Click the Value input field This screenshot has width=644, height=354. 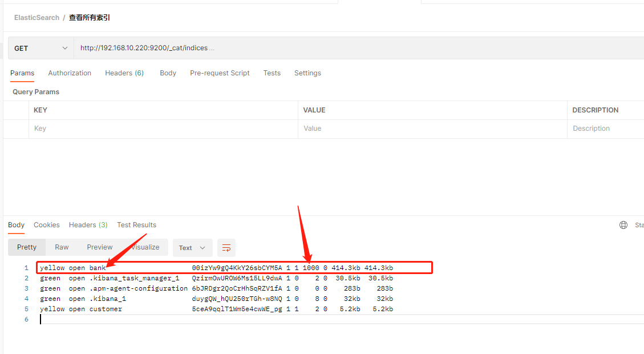click(x=432, y=128)
